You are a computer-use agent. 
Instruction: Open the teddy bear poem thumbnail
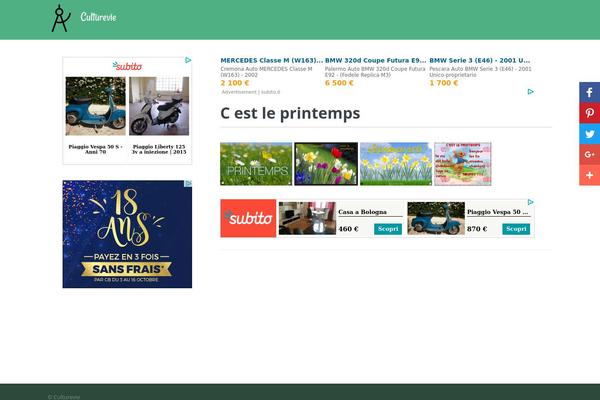(463, 164)
